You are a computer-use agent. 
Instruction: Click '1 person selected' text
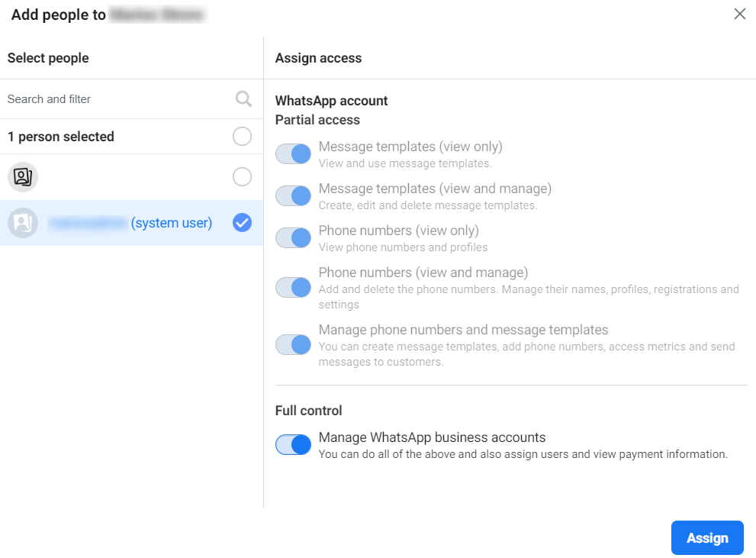pyautogui.click(x=61, y=137)
